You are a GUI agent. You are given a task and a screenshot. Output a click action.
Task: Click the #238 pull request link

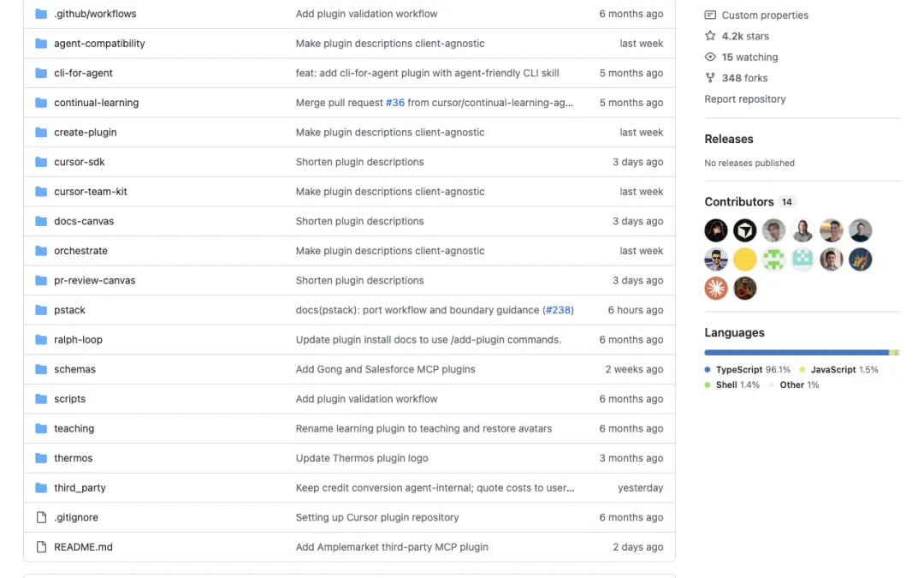click(x=558, y=310)
